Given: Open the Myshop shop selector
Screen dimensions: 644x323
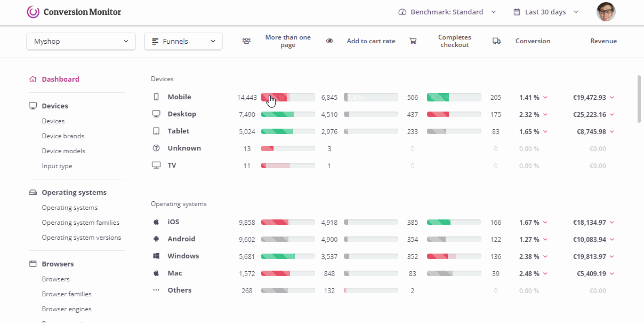Looking at the screenshot, I should click(80, 41).
